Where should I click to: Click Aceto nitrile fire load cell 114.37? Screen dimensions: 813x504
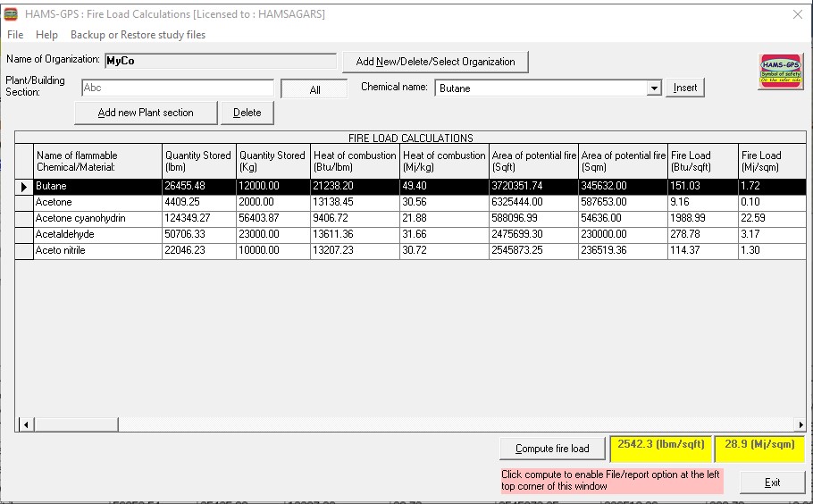click(x=703, y=250)
